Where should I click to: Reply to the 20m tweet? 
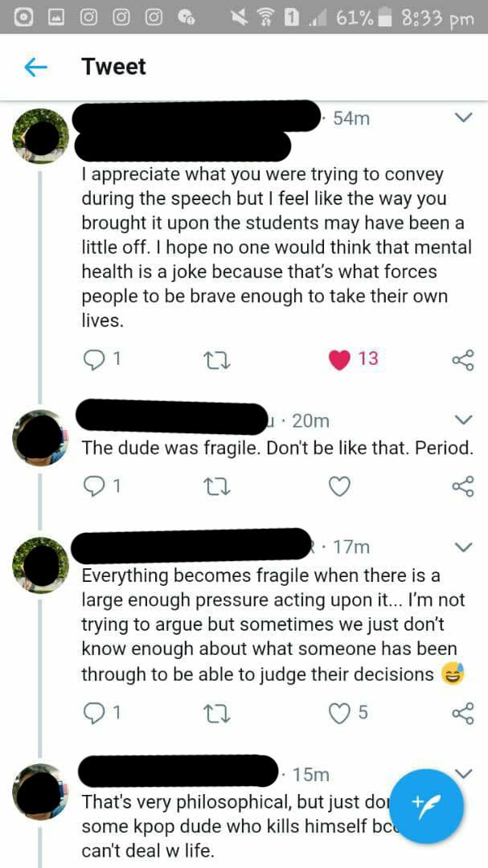coord(94,485)
